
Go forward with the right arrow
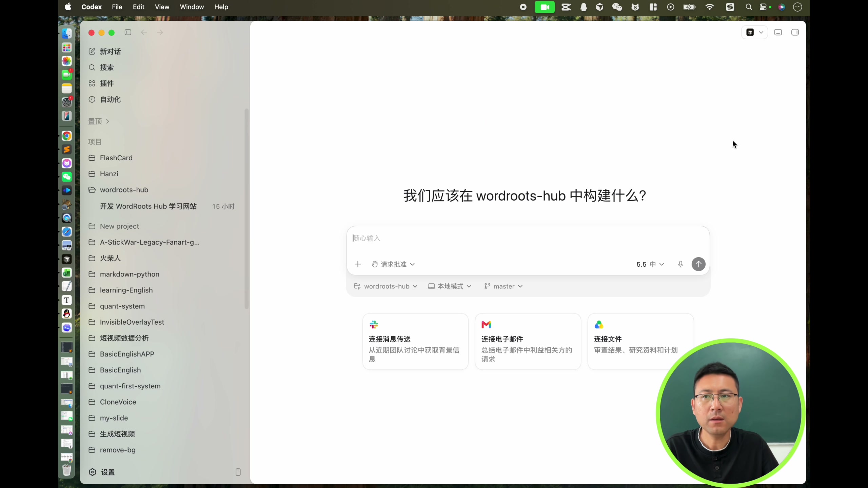tap(160, 32)
